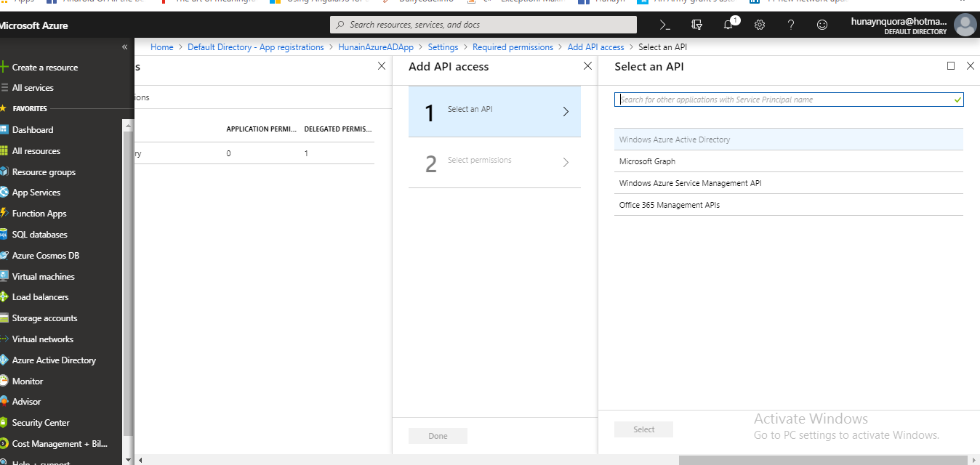Viewport: 980px width, 465px height.
Task: Click Create a resource plus icon
Action: 4,67
